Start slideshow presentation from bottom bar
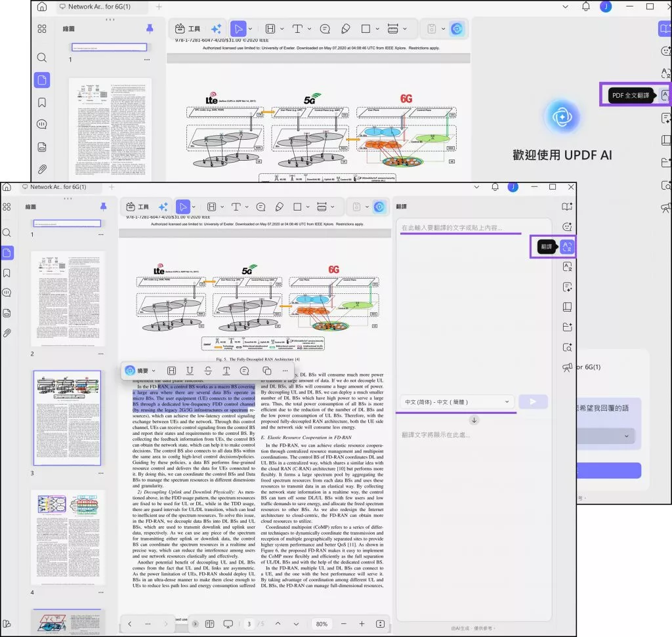 point(228,624)
